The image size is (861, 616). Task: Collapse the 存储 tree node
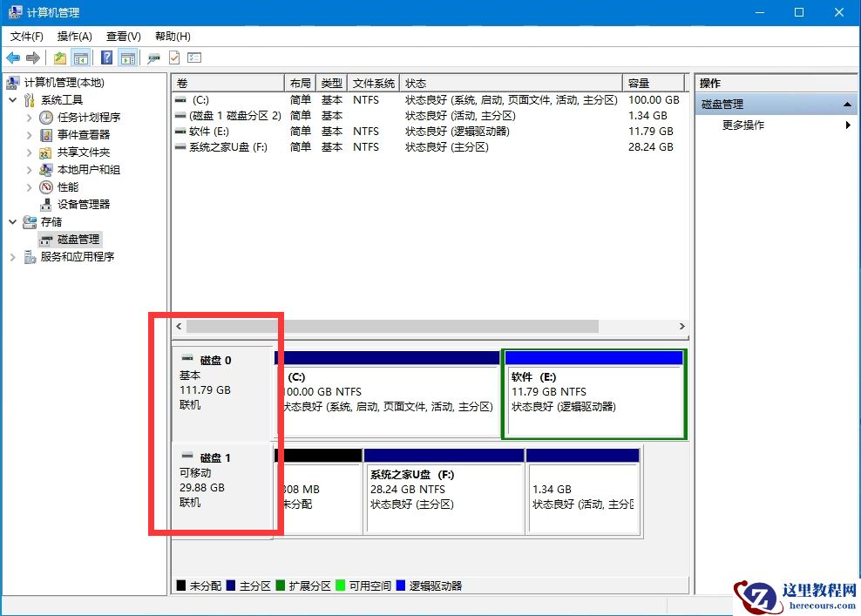coord(11,221)
